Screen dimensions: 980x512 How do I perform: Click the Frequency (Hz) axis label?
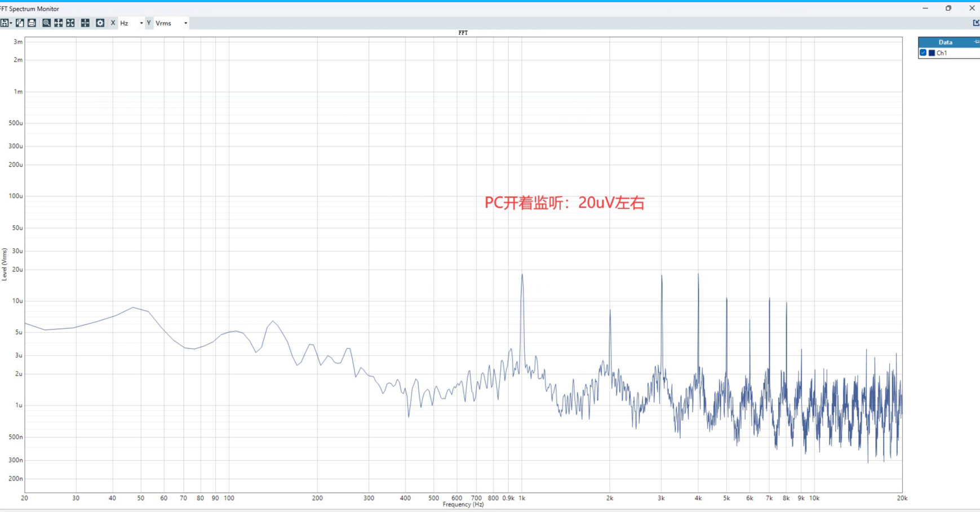tap(463, 505)
